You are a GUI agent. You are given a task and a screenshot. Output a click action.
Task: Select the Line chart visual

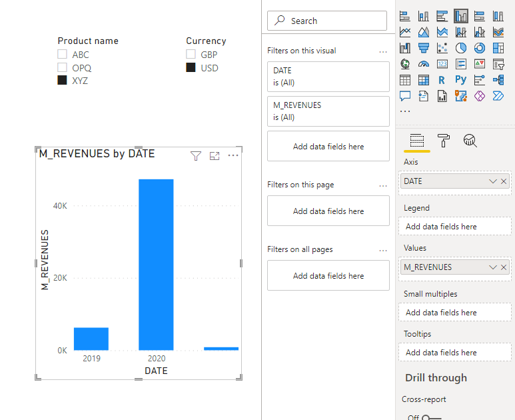coord(405,32)
